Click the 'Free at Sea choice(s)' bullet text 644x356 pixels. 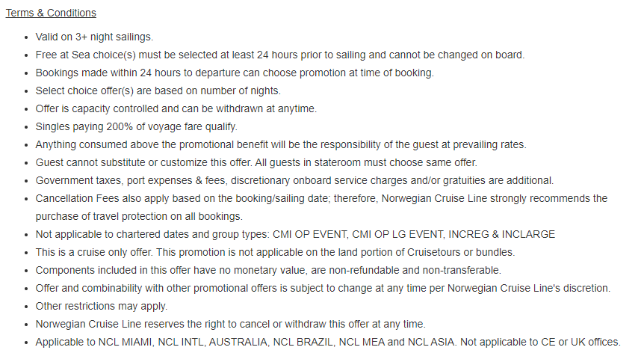click(279, 55)
